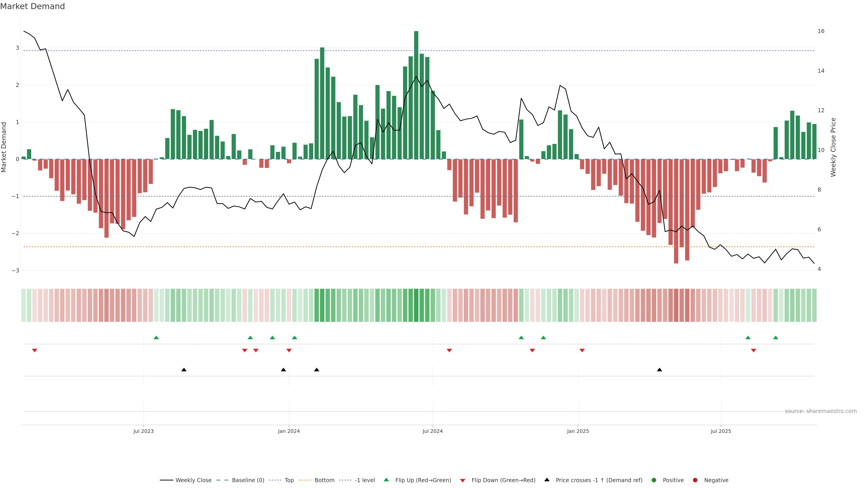Click the last green flip-up marker

click(776, 338)
